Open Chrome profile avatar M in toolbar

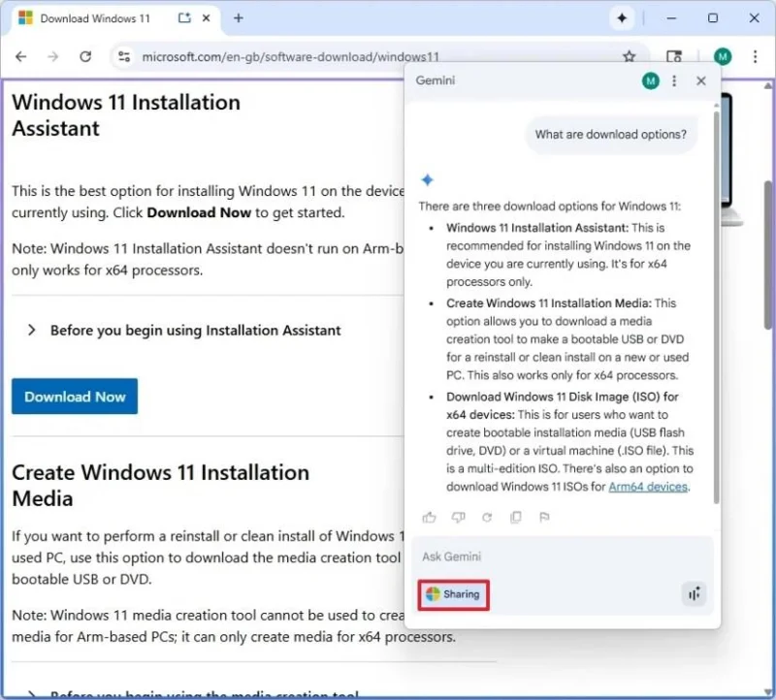click(723, 57)
